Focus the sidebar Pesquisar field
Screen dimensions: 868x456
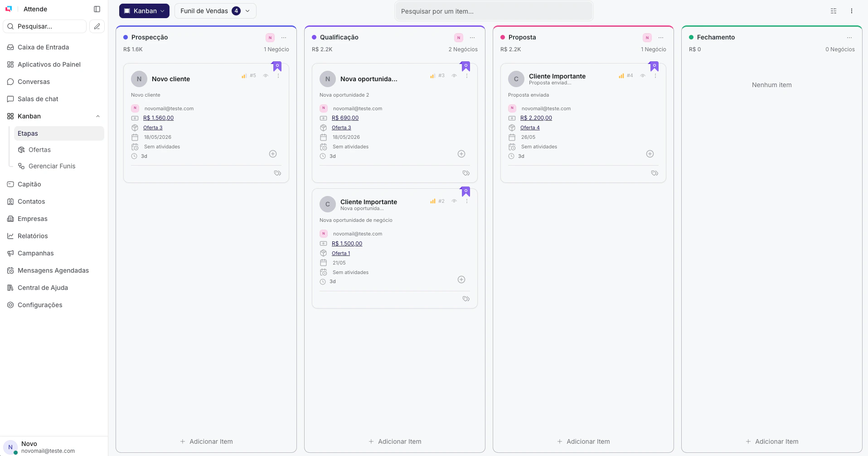tap(45, 26)
